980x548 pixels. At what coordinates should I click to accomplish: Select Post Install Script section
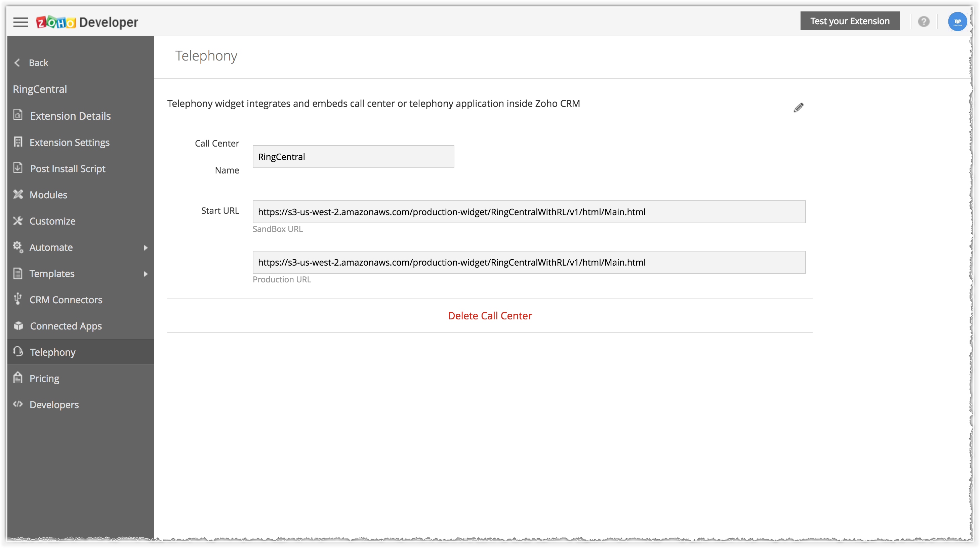[67, 168]
